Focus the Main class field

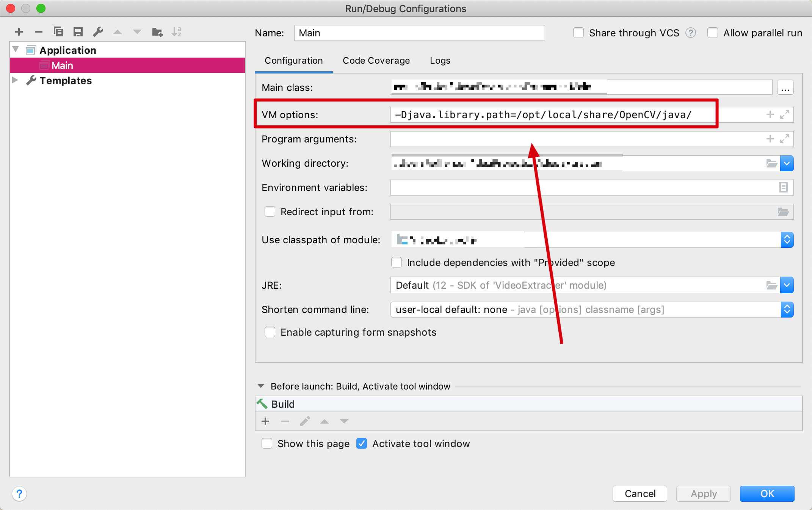click(582, 88)
